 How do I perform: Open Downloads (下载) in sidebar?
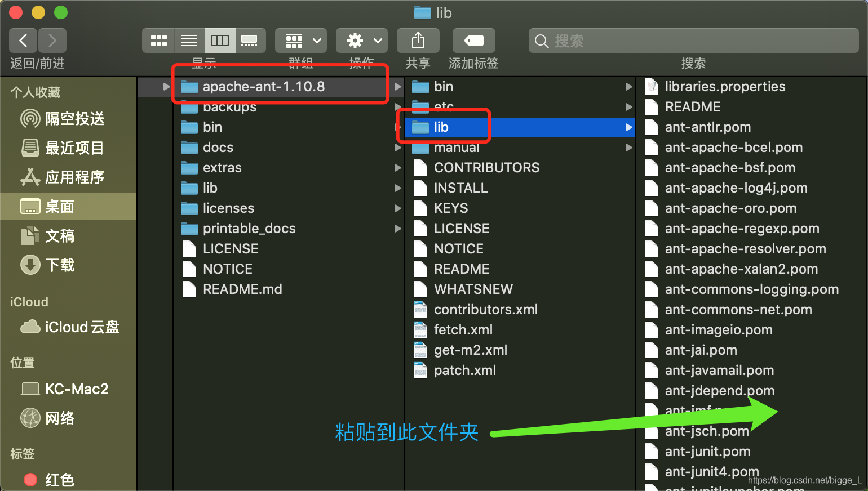point(68,265)
